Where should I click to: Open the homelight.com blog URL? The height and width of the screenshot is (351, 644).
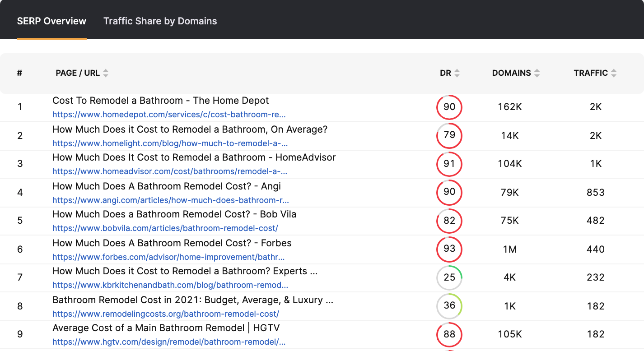[170, 143]
